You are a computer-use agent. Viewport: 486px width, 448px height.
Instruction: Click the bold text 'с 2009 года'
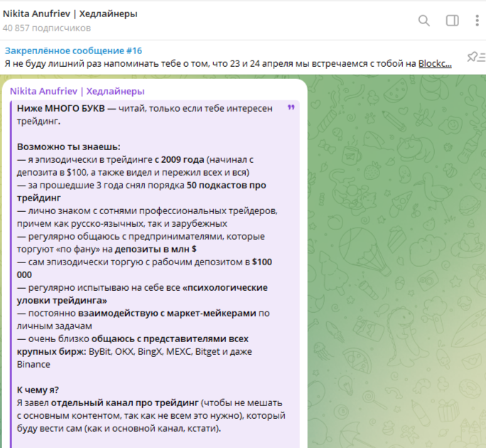click(180, 160)
